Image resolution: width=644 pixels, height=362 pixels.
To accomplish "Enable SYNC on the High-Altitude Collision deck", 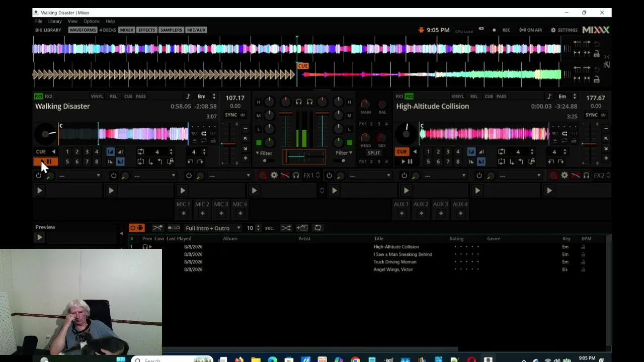I will point(592,115).
